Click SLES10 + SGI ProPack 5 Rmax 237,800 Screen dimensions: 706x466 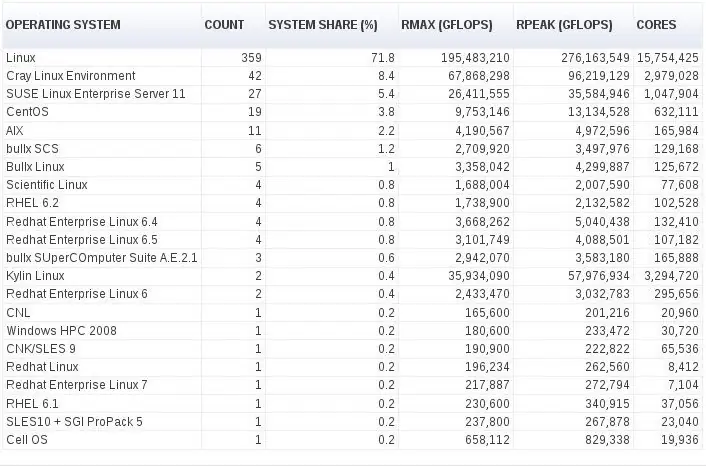click(487, 421)
